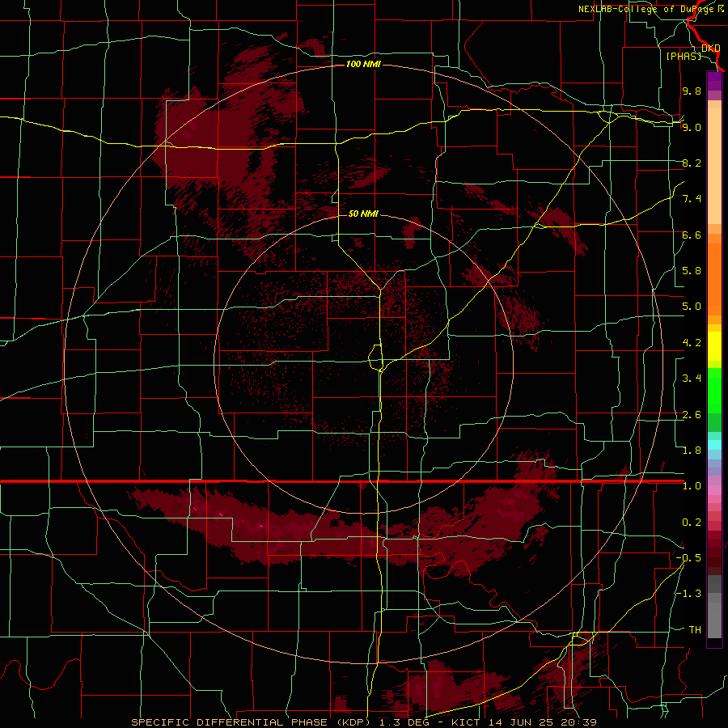
Task: Click the 1.0 scale value
Action: point(692,486)
